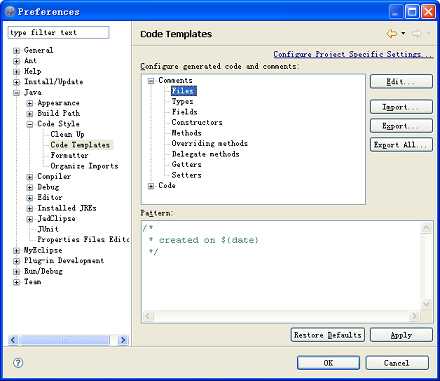Viewport: 440px width, 381px height.
Task: Select Clean Up preference page
Action: tap(67, 134)
